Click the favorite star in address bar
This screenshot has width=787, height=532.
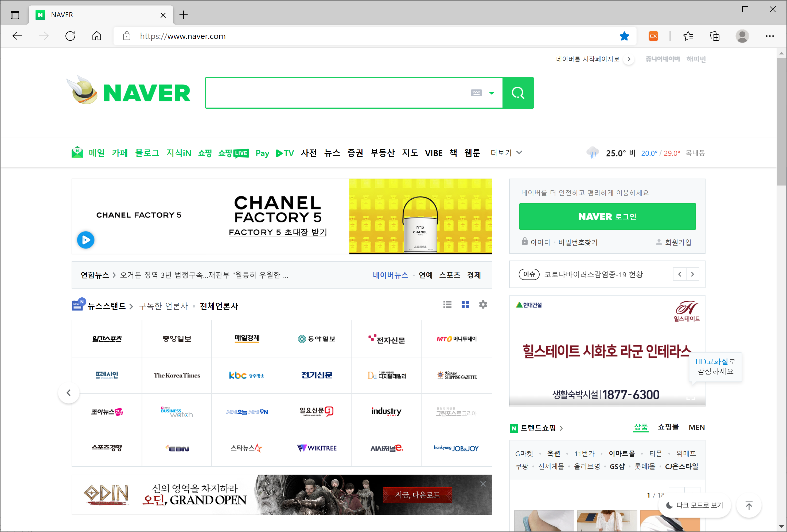(624, 36)
